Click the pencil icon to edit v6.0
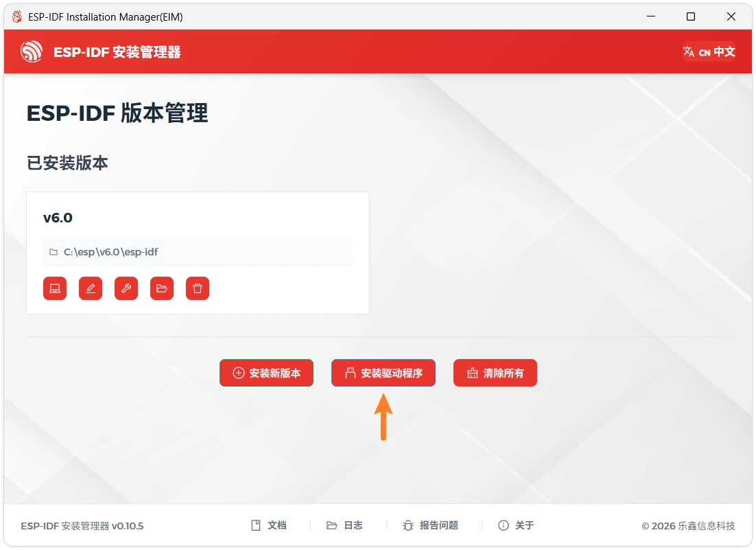This screenshot has width=756, height=550. pos(91,288)
